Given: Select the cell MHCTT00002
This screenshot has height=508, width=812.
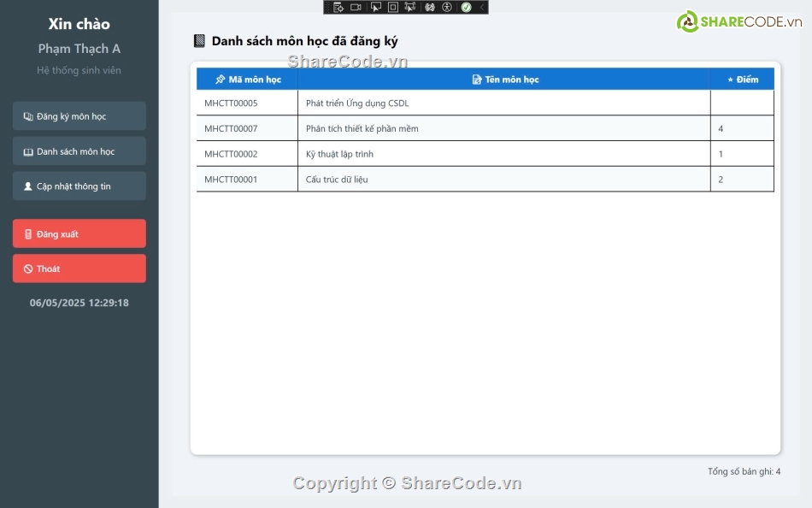Looking at the screenshot, I should 248,154.
